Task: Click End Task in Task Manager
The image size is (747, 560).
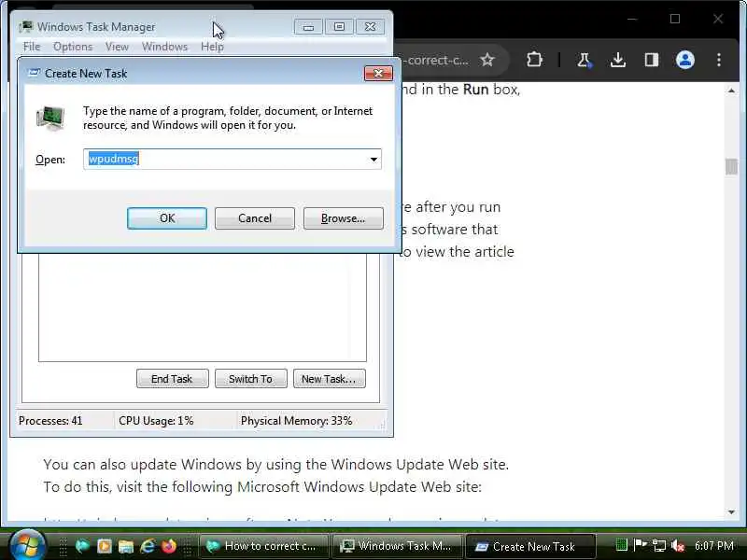Action: pyautogui.click(x=172, y=379)
